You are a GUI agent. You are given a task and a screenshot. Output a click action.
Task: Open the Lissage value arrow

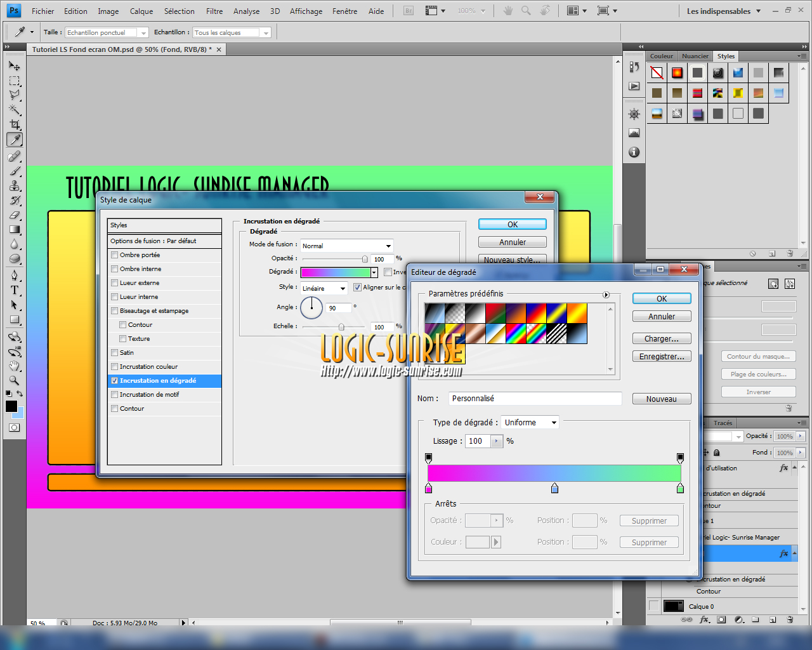[497, 441]
